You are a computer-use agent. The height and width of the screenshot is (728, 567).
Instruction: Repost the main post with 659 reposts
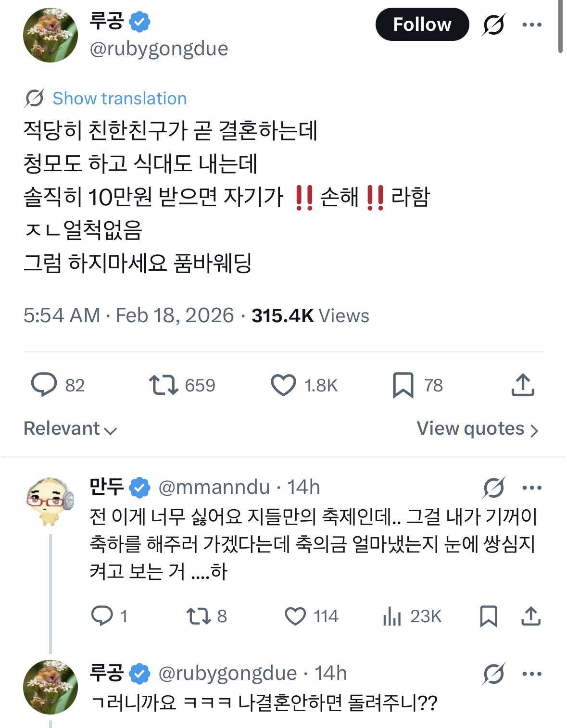point(164,385)
